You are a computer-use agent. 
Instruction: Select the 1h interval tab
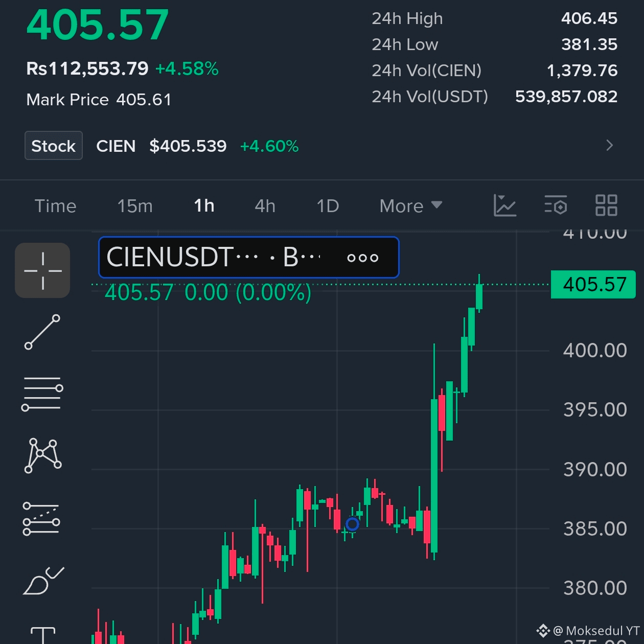(x=204, y=206)
